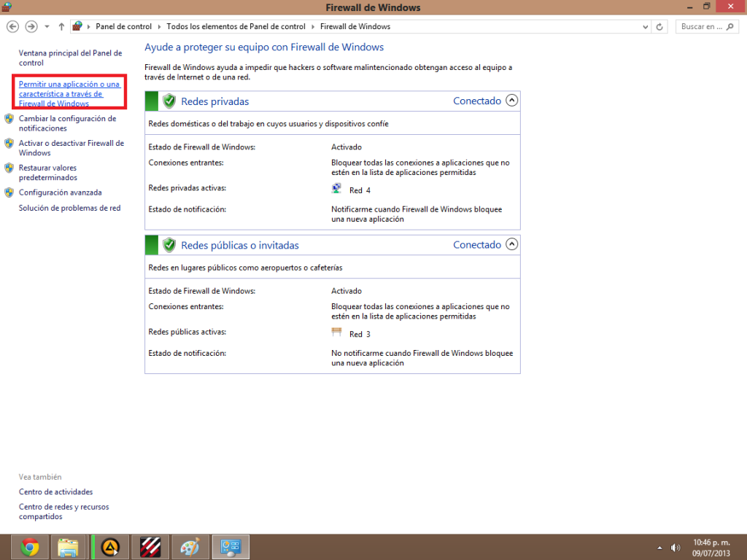Screen dimensions: 747x560
Task: Click the Control Panel taskbar button
Action: pyautogui.click(x=231, y=547)
